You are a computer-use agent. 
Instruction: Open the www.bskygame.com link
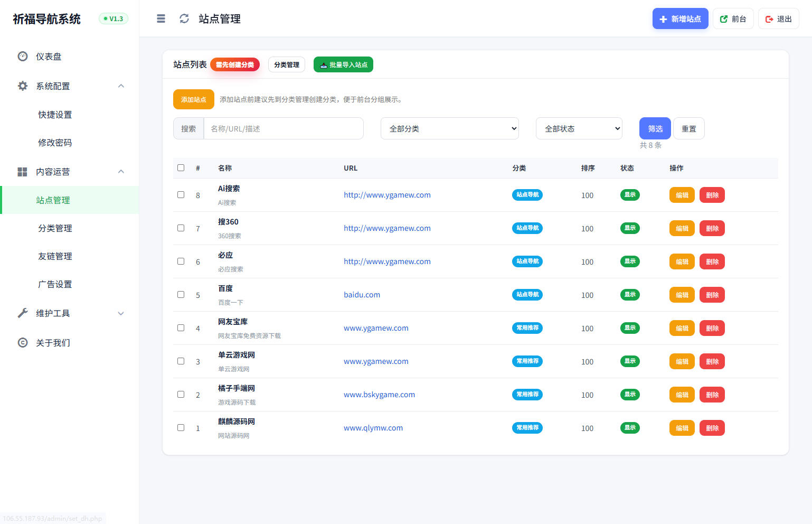coord(379,395)
